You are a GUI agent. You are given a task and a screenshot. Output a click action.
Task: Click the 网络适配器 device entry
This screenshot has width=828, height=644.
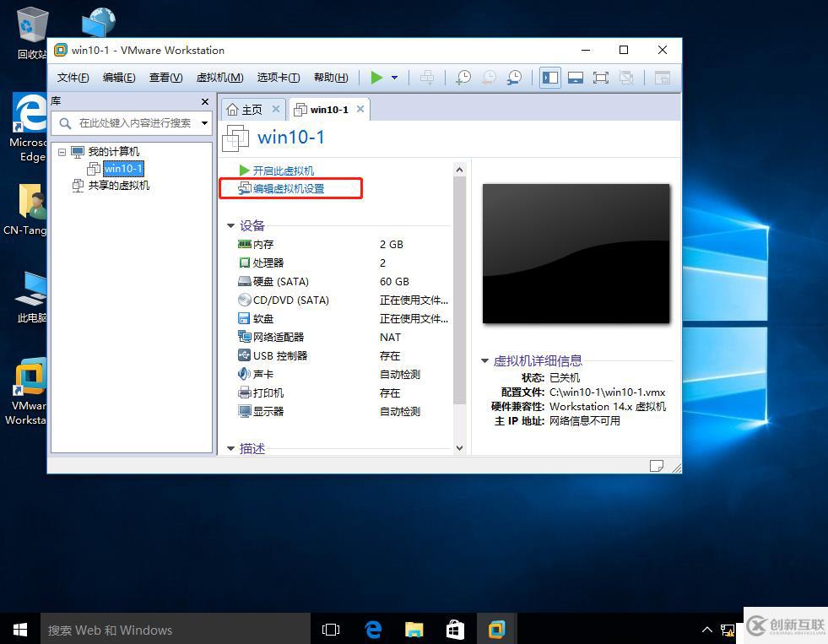click(x=278, y=337)
